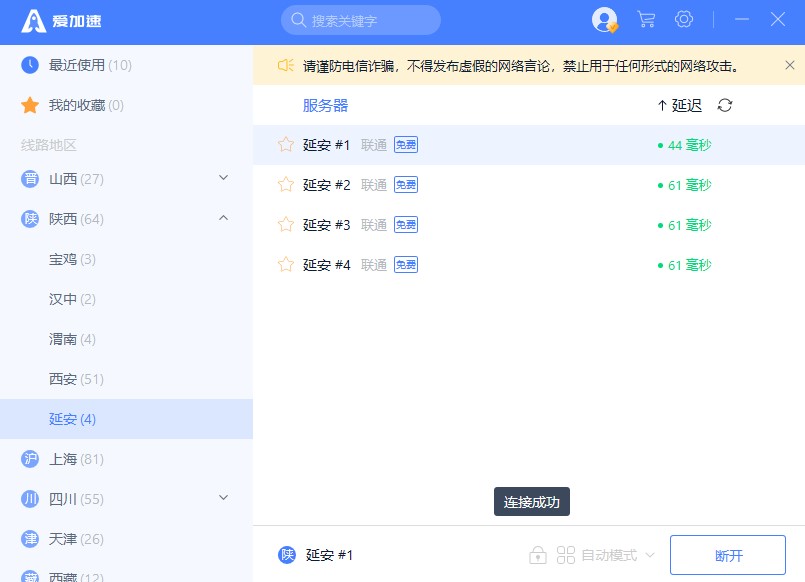Viewport: 805px width, 582px height.
Task: Open settings via the gear icon
Action: tap(684, 20)
